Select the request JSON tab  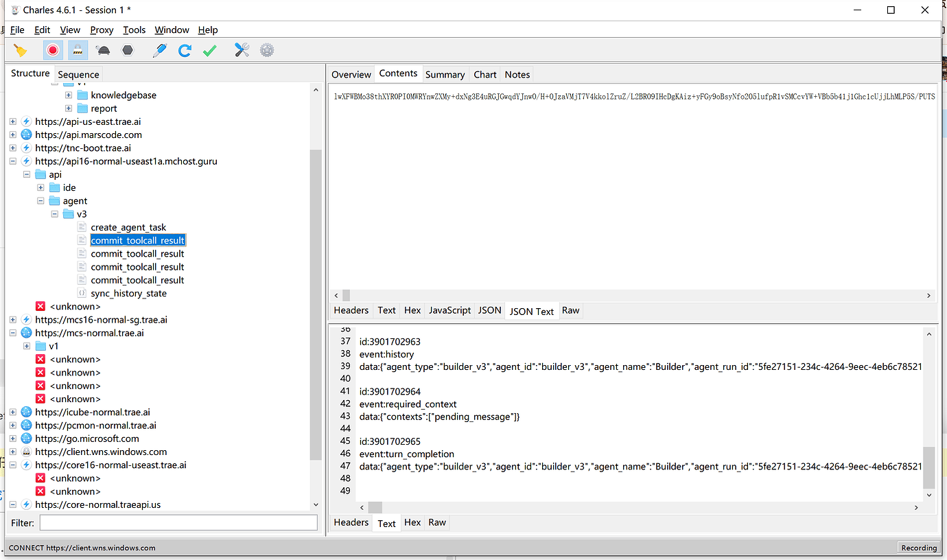[x=489, y=310]
